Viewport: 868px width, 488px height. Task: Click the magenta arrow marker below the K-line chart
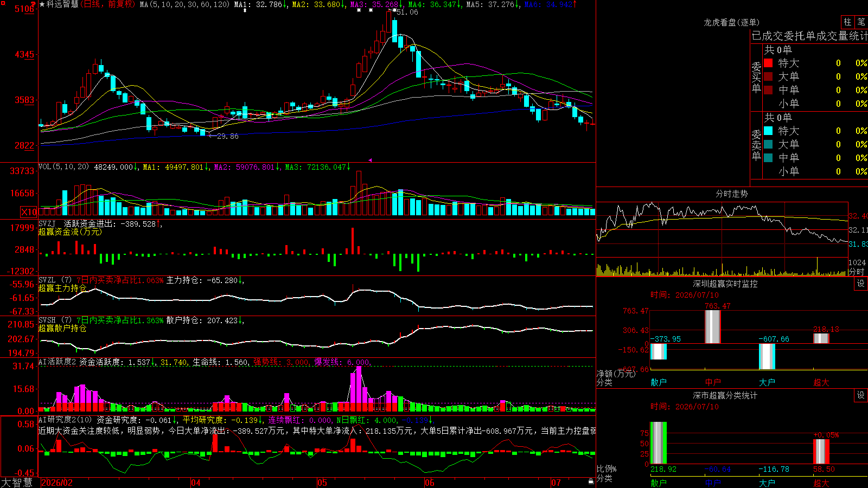(371, 160)
